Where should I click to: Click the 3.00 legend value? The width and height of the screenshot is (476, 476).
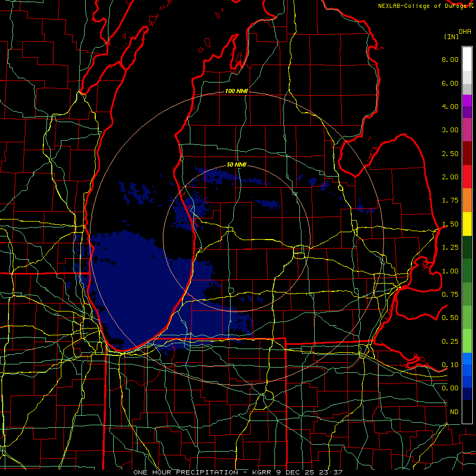tap(450, 130)
